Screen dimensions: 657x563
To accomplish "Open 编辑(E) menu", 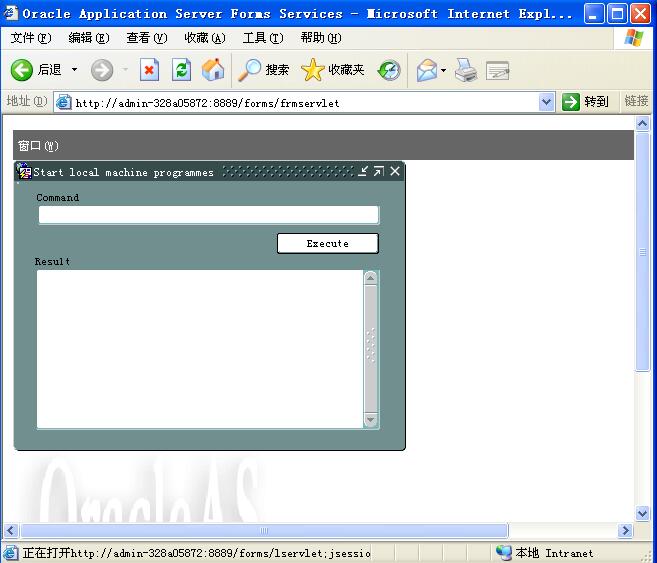I will tap(88, 38).
